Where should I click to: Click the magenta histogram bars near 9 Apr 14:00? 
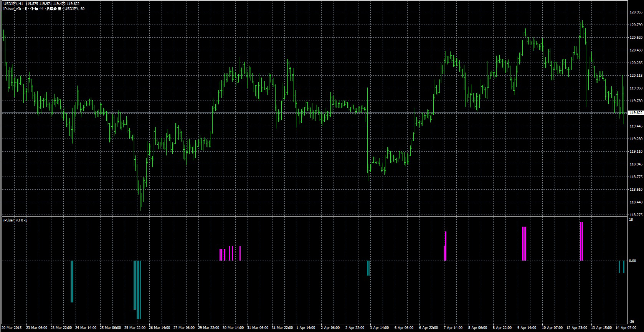tap(524, 244)
